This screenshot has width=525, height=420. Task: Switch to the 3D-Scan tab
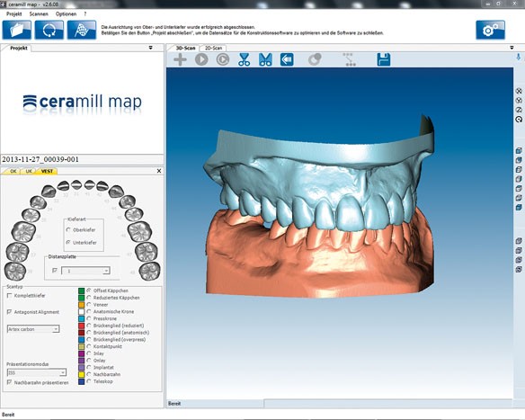(185, 48)
